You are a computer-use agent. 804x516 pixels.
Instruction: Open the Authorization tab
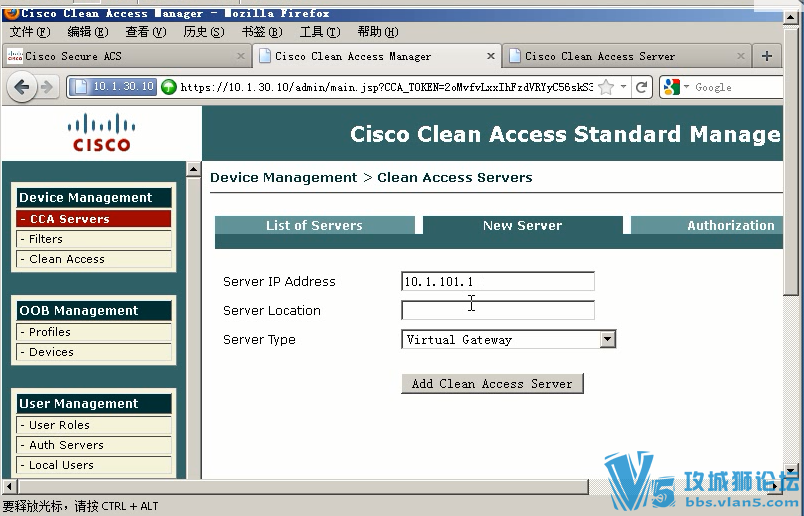tap(708, 225)
